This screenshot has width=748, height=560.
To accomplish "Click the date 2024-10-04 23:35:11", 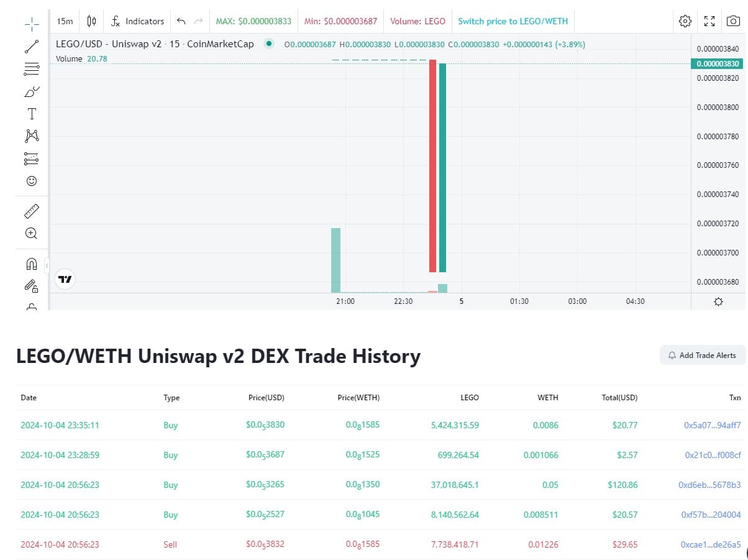I will (x=60, y=426).
